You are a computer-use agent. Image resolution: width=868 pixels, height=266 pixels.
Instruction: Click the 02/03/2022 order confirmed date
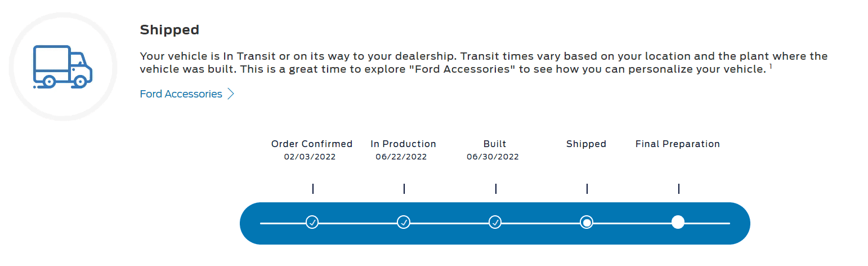tap(310, 157)
